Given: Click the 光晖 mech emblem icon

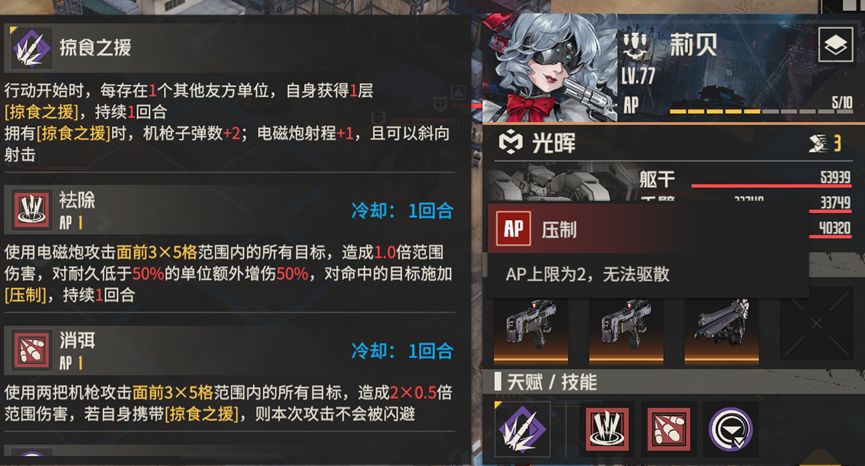Looking at the screenshot, I should click(x=510, y=143).
